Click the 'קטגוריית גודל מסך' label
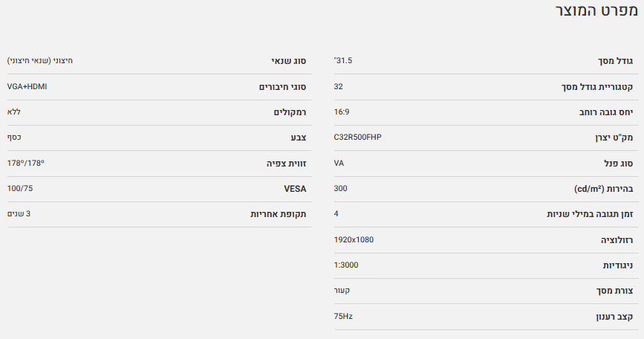This screenshot has width=644, height=339. 597,87
